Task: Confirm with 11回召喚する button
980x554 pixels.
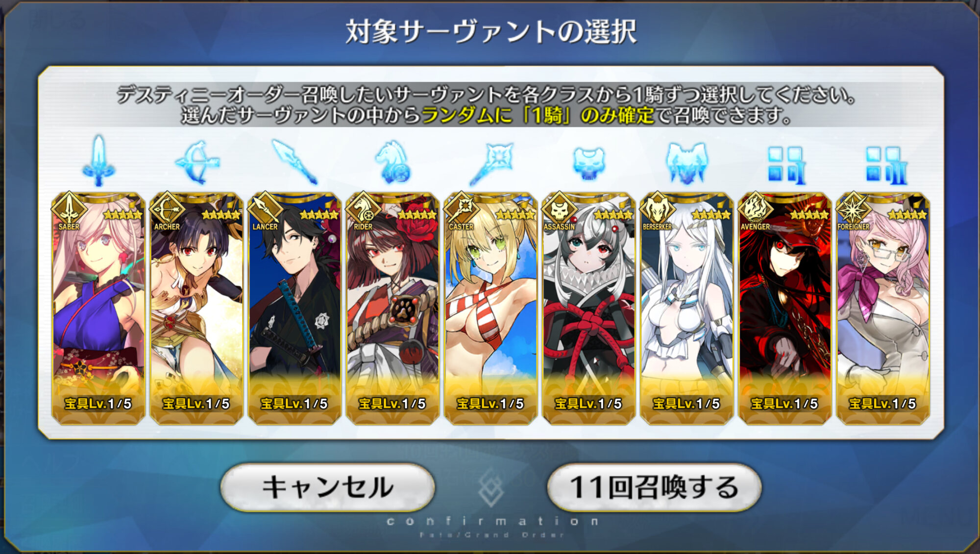Action: (x=654, y=487)
